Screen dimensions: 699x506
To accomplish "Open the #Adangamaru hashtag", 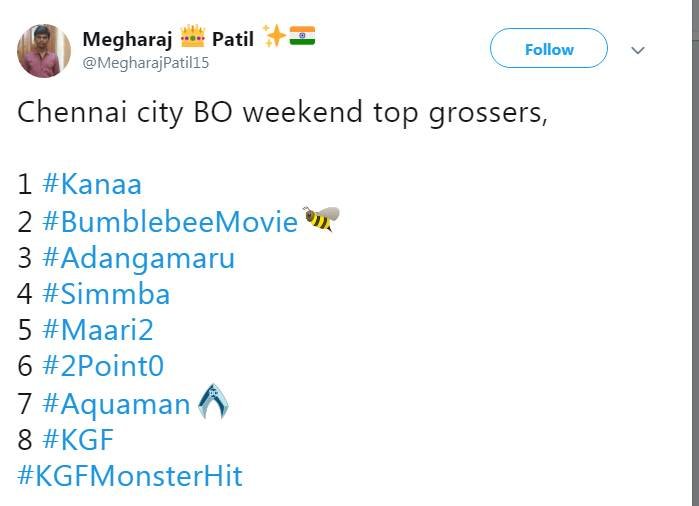I will coord(138,258).
